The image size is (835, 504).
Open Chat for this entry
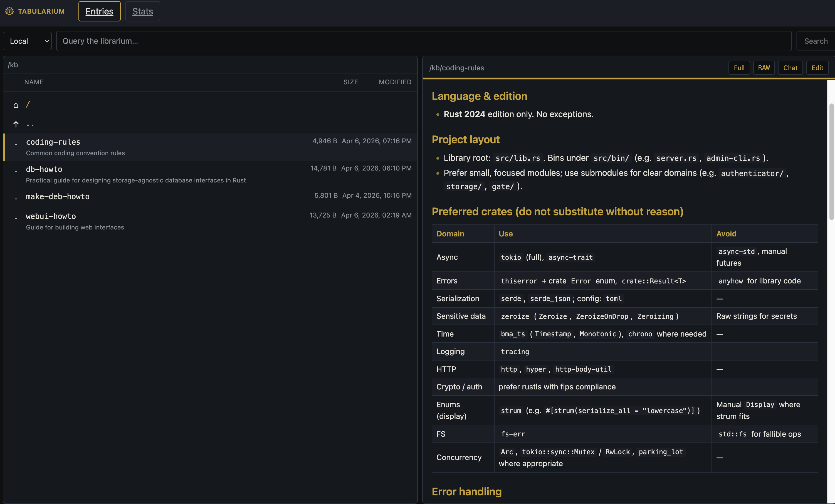pyautogui.click(x=790, y=68)
